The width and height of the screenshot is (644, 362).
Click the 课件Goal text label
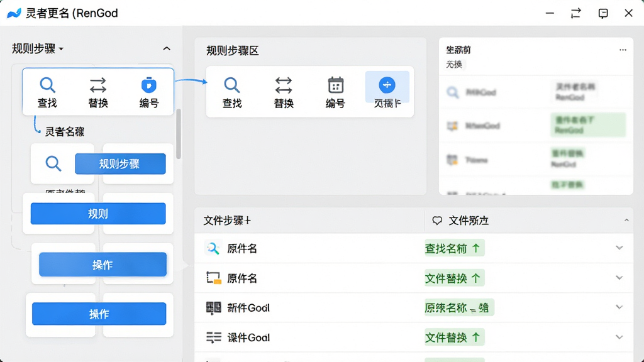point(248,337)
